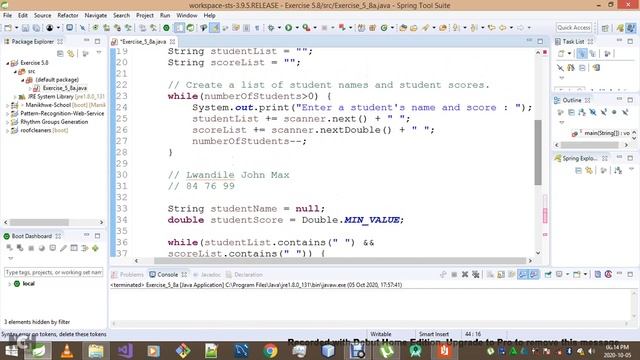Click the new task icon in Task List
The height and width of the screenshot is (360, 640).
click(x=562, y=53)
